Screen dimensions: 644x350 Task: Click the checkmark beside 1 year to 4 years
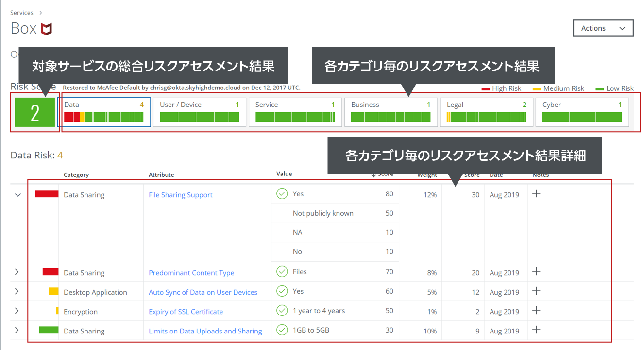point(282,311)
